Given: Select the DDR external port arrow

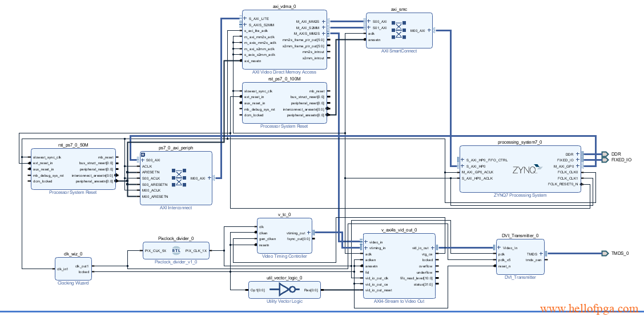Looking at the screenshot, I should [x=605, y=154].
